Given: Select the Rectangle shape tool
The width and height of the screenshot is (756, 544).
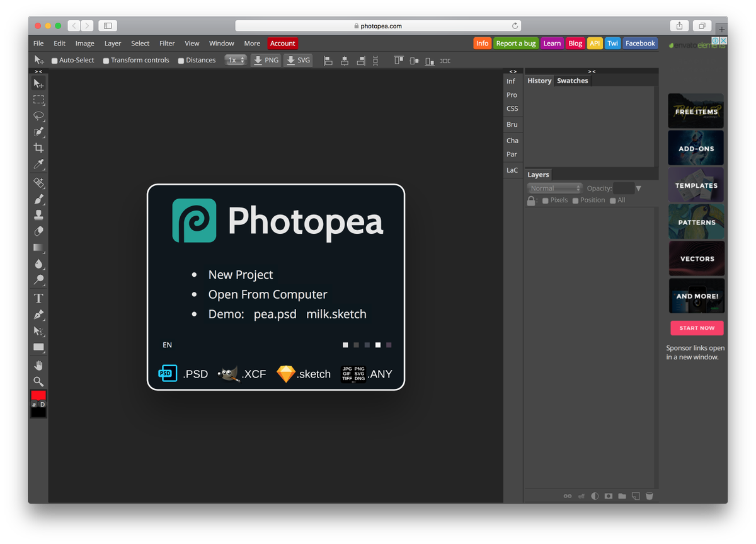Looking at the screenshot, I should point(39,347).
